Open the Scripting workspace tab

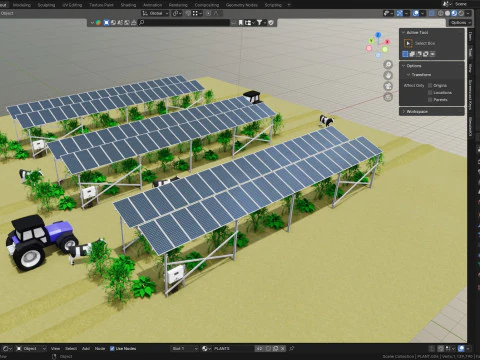coord(273,5)
